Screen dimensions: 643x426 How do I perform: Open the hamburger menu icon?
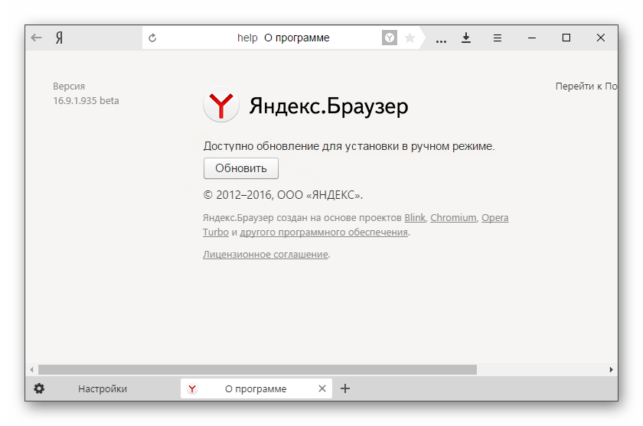(x=497, y=38)
